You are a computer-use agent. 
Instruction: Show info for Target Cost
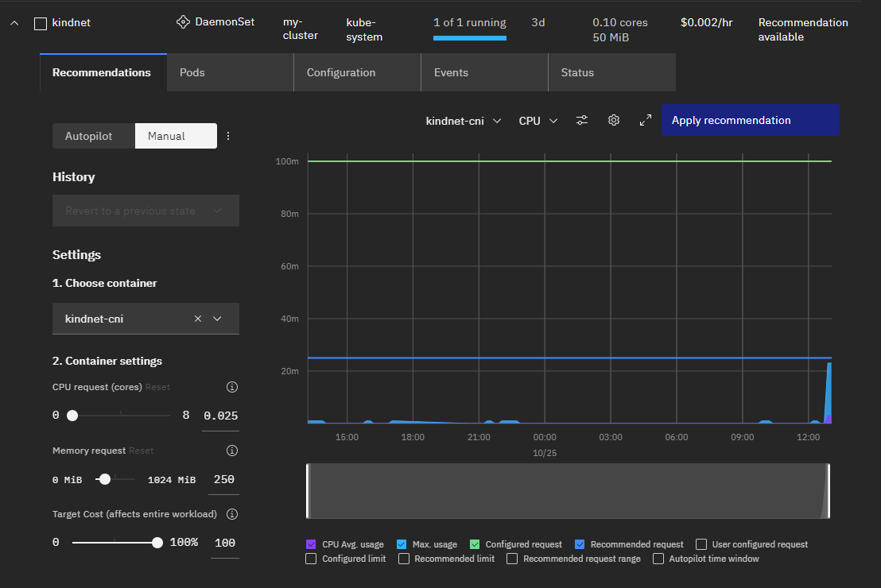coord(232,514)
